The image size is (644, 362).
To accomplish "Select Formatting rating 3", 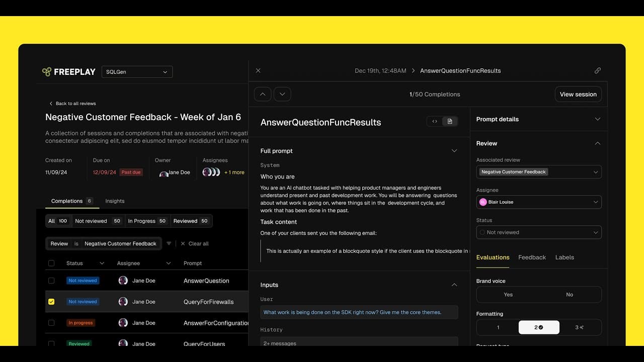I will tap(580, 327).
